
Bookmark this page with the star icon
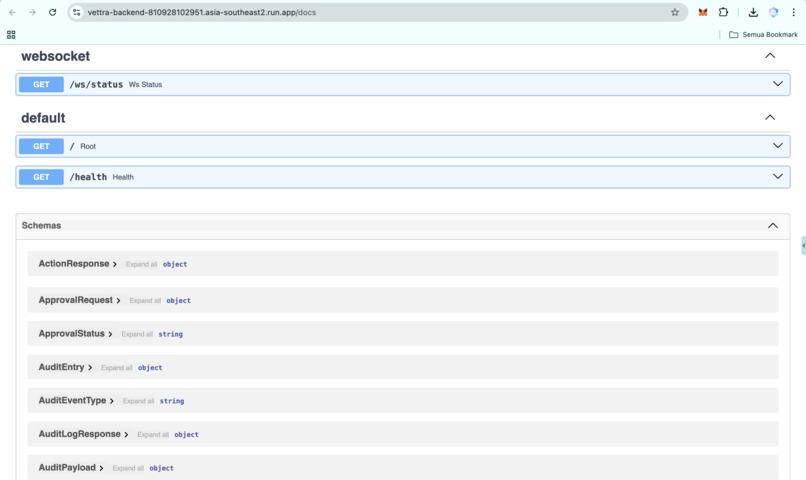(675, 12)
